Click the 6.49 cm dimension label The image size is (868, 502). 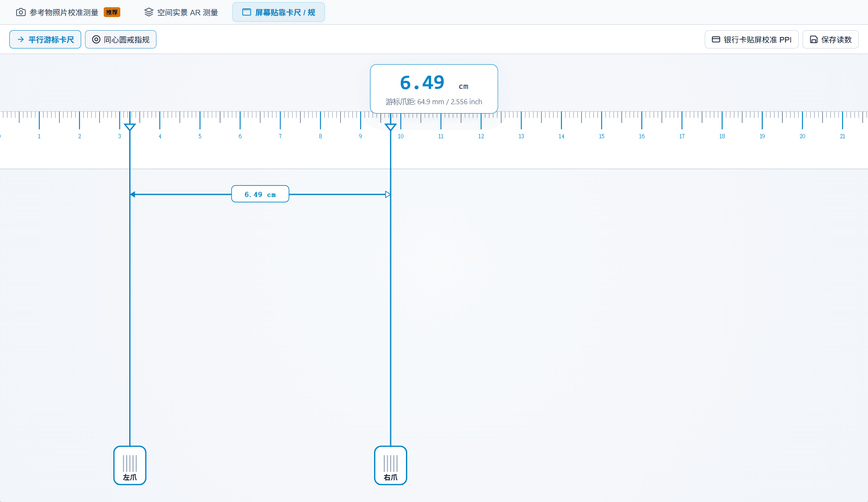pyautogui.click(x=260, y=194)
